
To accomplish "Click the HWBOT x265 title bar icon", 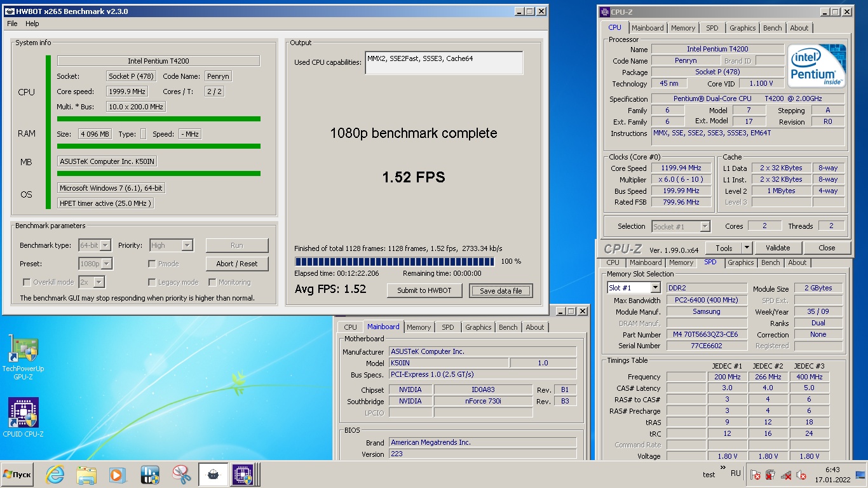I will (9, 11).
